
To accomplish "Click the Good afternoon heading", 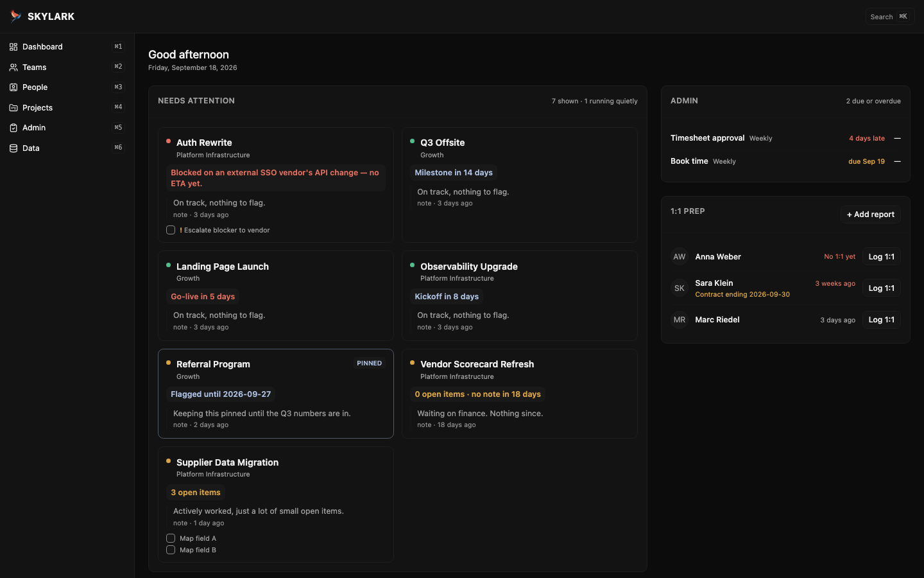I will (189, 55).
